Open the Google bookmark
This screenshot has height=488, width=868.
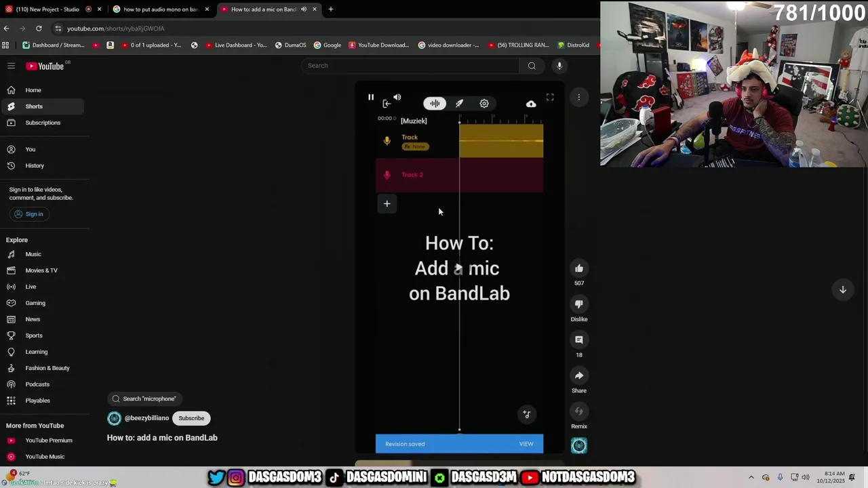[327, 45]
